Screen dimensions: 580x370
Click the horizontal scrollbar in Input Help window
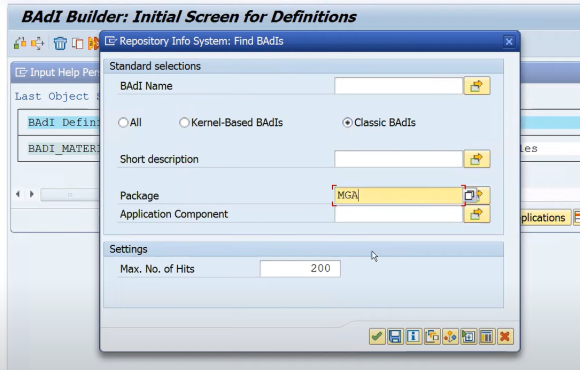click(70, 194)
